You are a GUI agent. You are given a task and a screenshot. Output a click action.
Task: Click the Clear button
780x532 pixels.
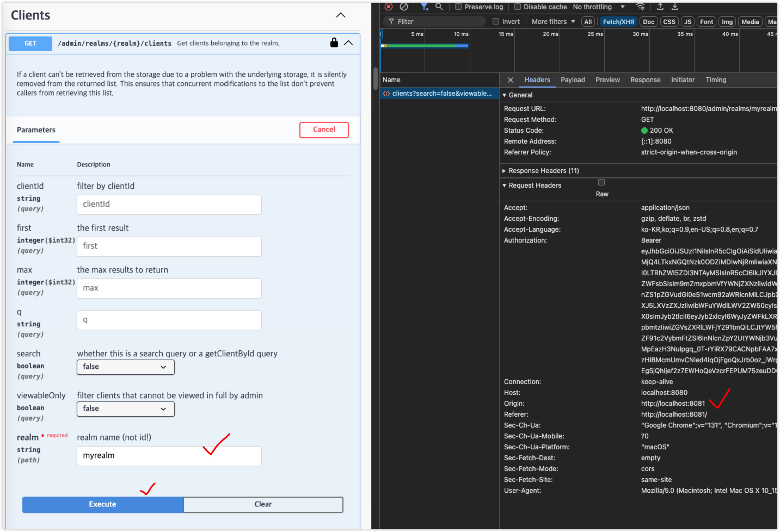click(x=263, y=505)
